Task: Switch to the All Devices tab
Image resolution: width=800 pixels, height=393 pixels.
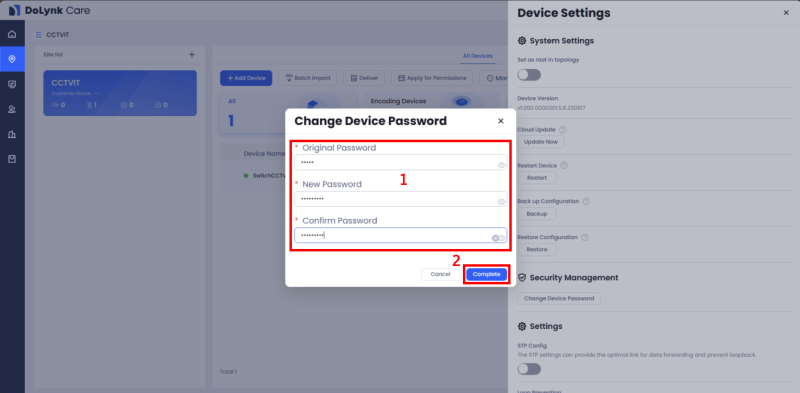Action: pyautogui.click(x=478, y=56)
